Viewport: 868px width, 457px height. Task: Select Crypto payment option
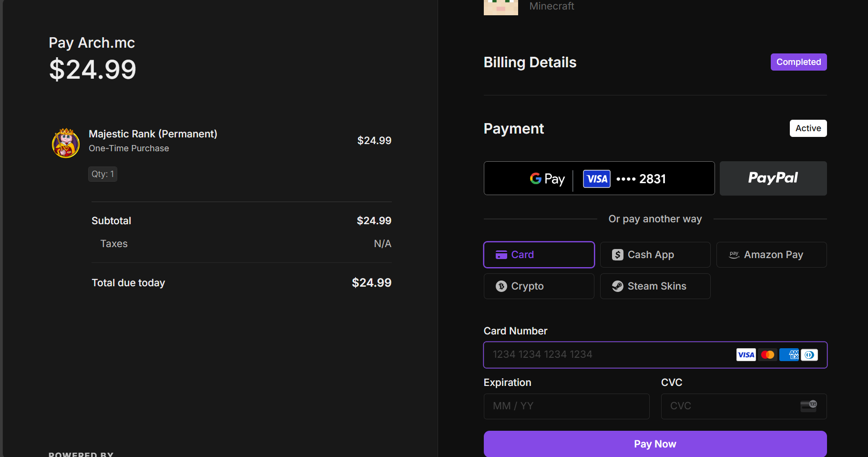tap(539, 286)
